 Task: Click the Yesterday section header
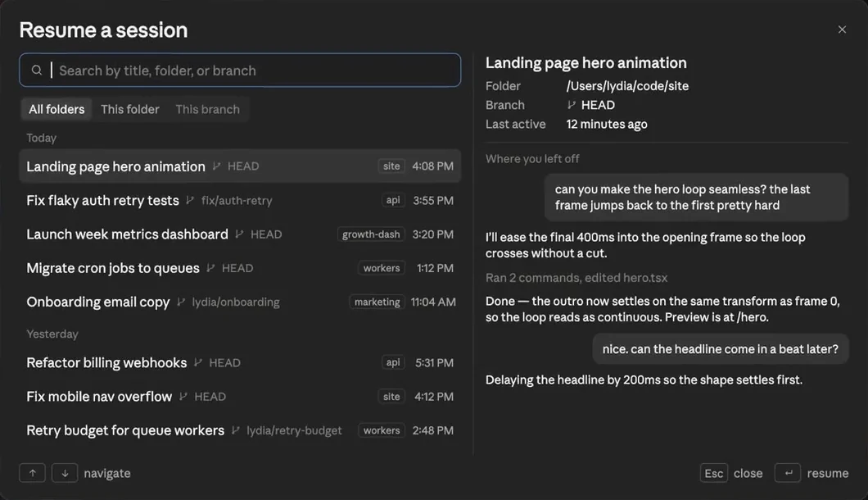click(52, 334)
